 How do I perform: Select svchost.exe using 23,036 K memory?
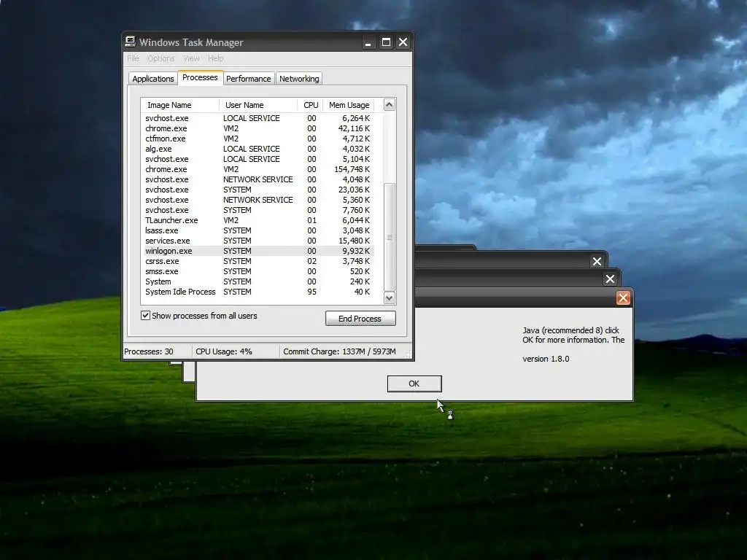pyautogui.click(x=258, y=190)
